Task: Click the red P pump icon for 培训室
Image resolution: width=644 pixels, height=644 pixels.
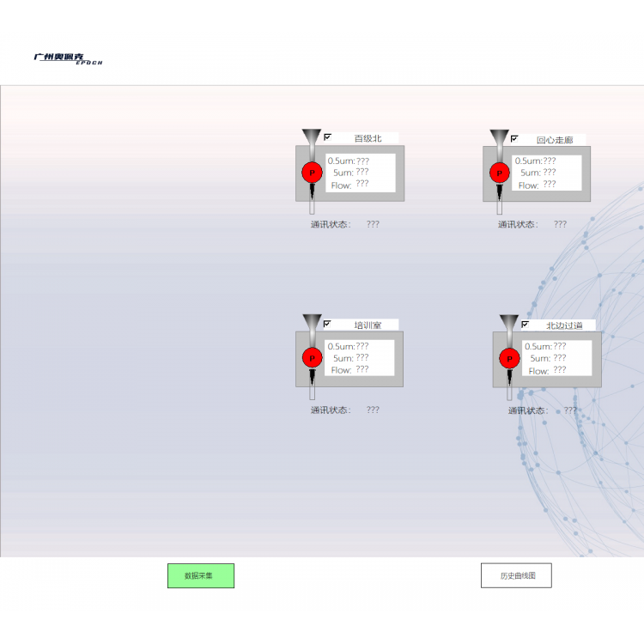Action: coord(312,358)
